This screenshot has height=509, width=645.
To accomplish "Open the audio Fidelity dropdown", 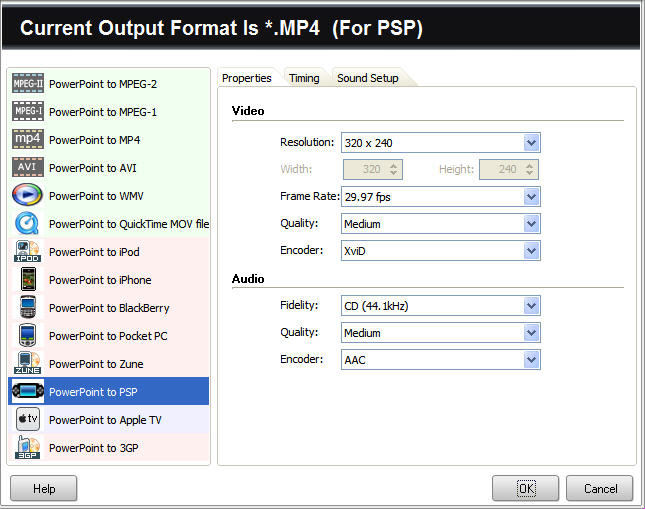I will click(441, 306).
